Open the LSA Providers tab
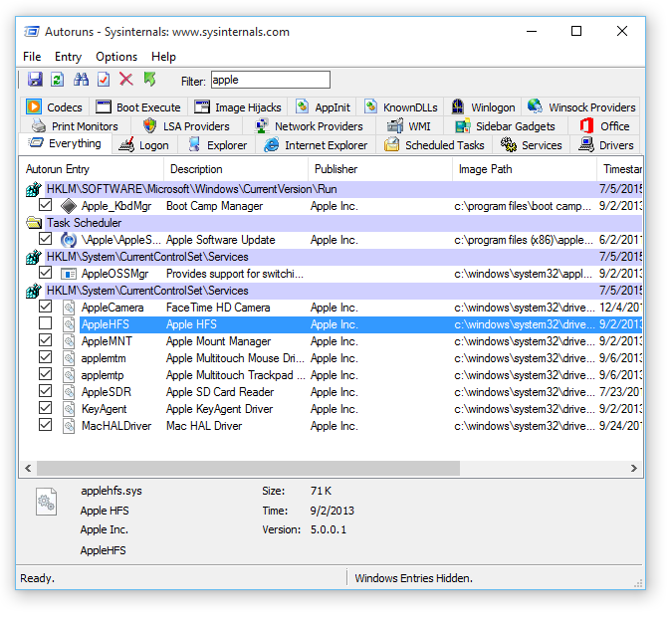This screenshot has height=621, width=672. tap(187, 126)
